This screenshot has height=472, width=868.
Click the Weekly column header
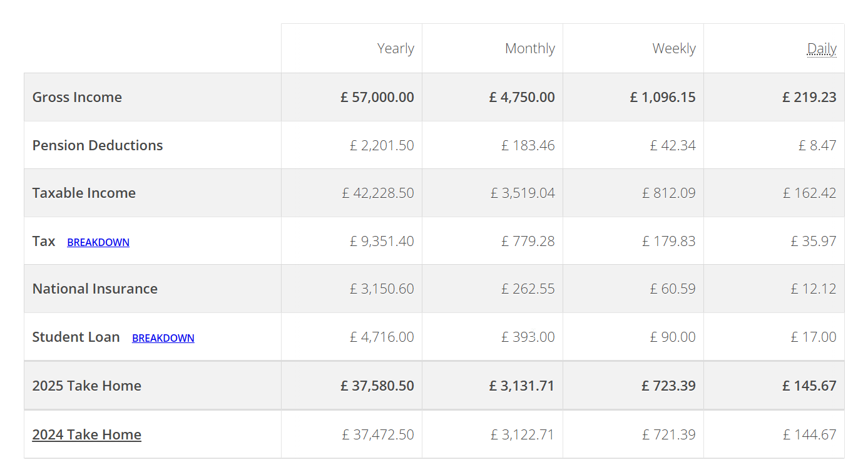(x=673, y=49)
